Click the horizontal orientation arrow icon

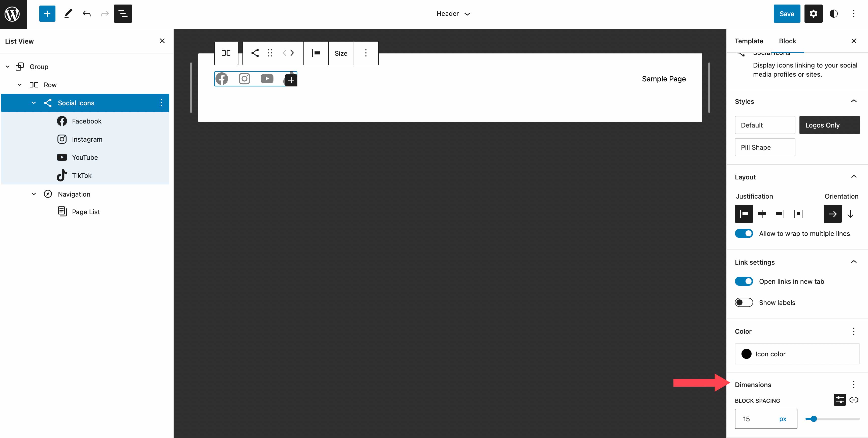832,213
